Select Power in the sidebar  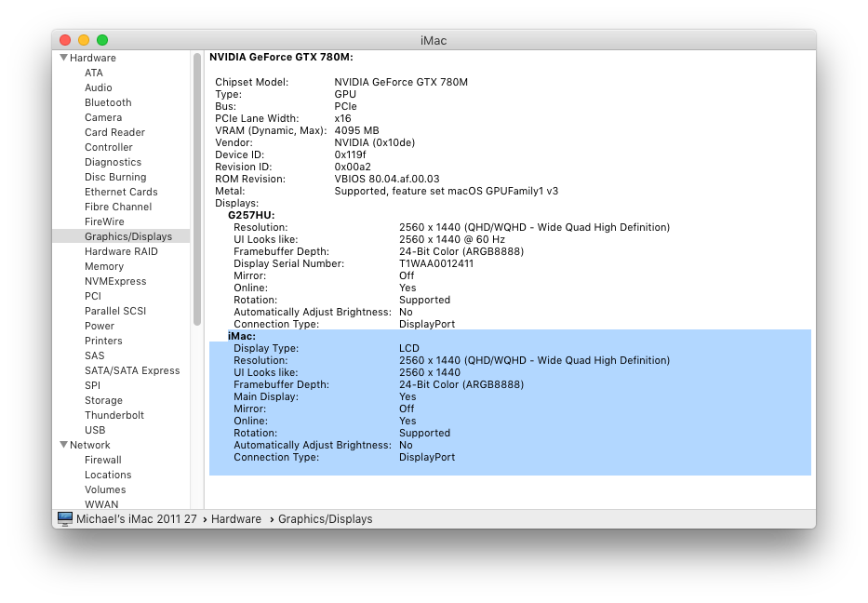click(100, 326)
